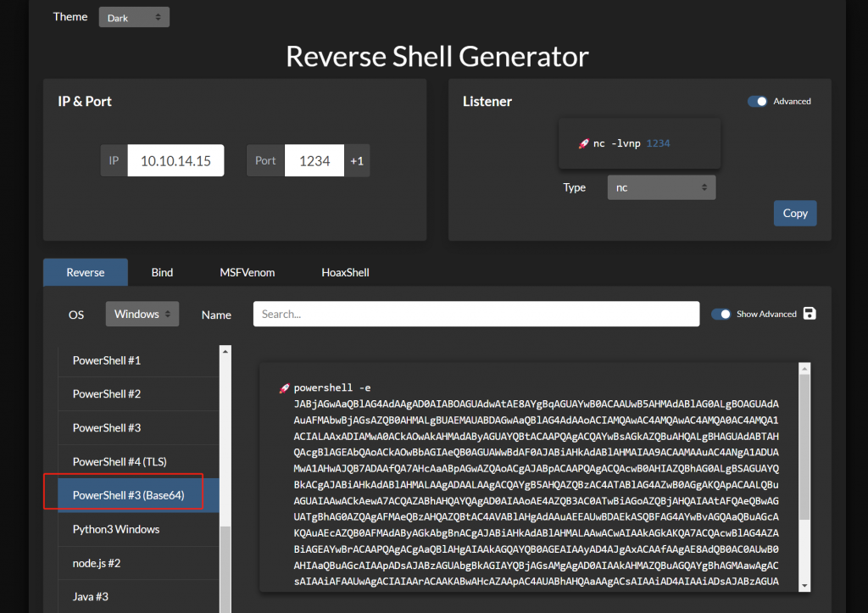Choose Python3 Windows shell
Viewport: 868px width, 613px height.
tap(138, 529)
